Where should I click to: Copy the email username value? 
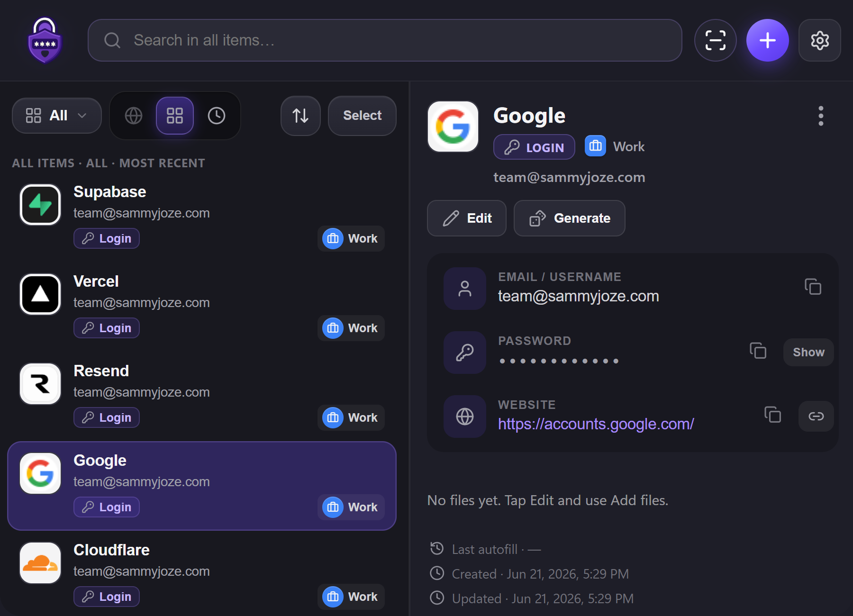point(813,287)
